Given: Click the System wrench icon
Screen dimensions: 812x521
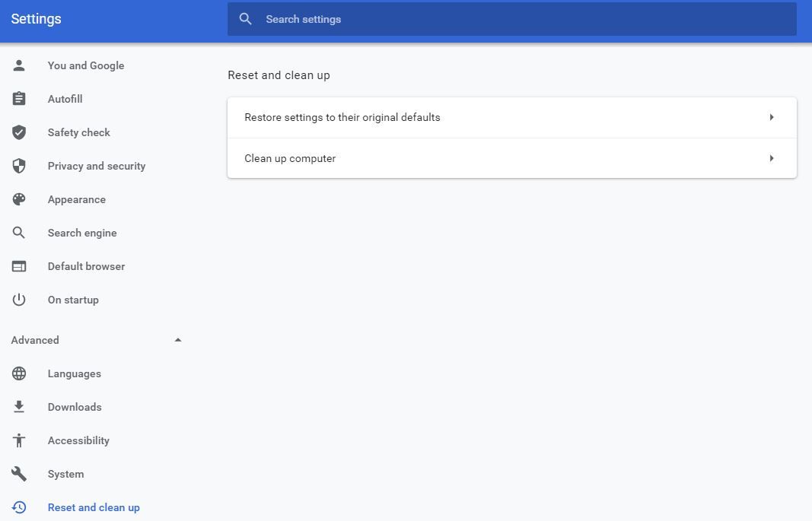Looking at the screenshot, I should (x=19, y=474).
